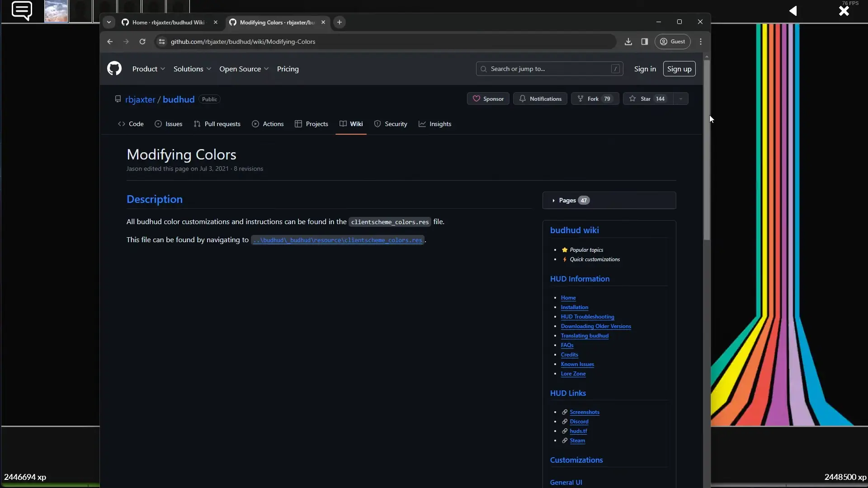Open the Installation wiki page
The image size is (868, 488).
coord(575,307)
